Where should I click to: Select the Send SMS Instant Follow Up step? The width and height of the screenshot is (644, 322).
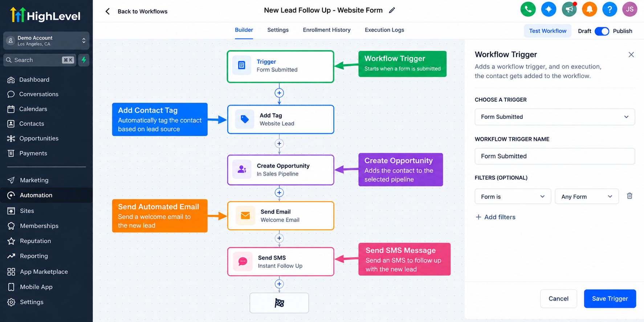coord(280,262)
